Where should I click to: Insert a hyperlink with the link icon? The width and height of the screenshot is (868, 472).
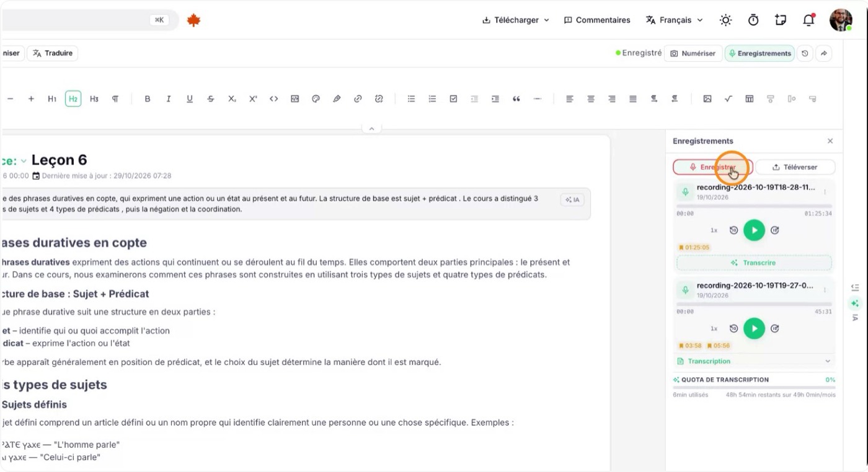click(x=358, y=98)
